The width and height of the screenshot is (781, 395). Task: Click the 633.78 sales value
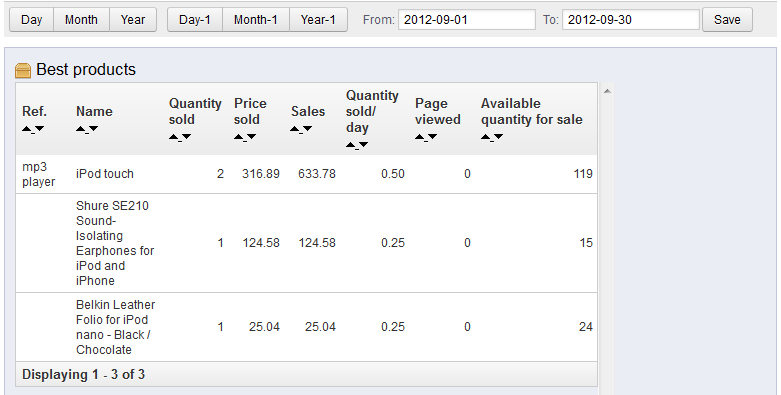(x=317, y=174)
